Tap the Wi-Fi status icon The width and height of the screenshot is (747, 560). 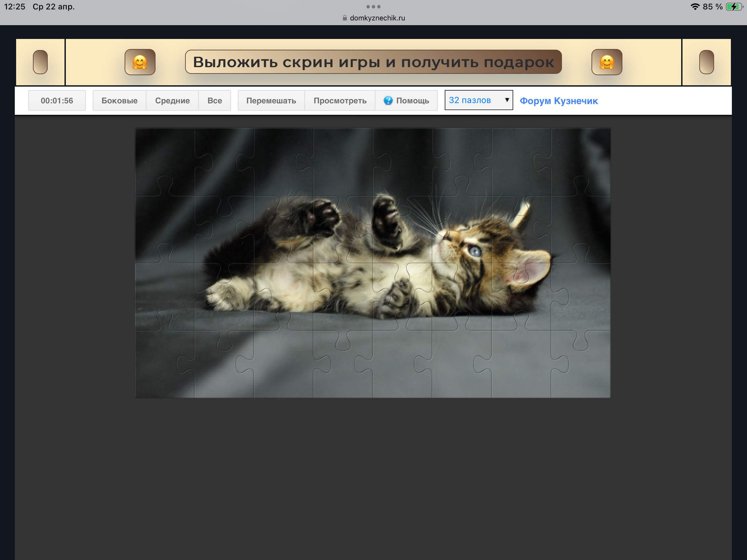click(x=695, y=7)
